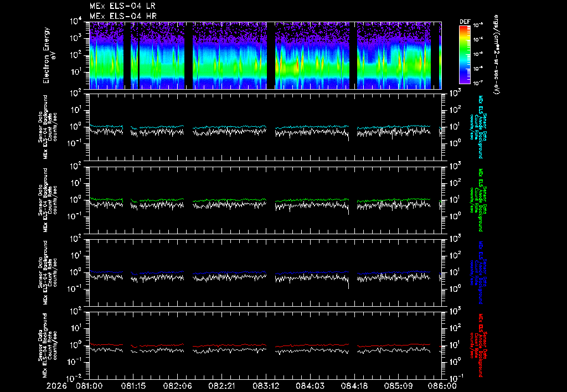Click the ergs/(cm**2-sr-sec-eV) units label
567x392 pixels.
click(497, 55)
